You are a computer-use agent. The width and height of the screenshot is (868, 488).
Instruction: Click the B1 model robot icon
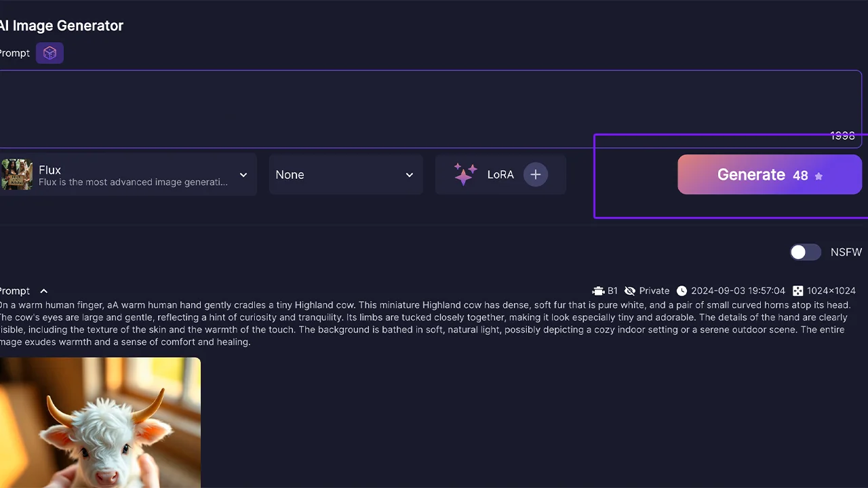[x=598, y=291]
